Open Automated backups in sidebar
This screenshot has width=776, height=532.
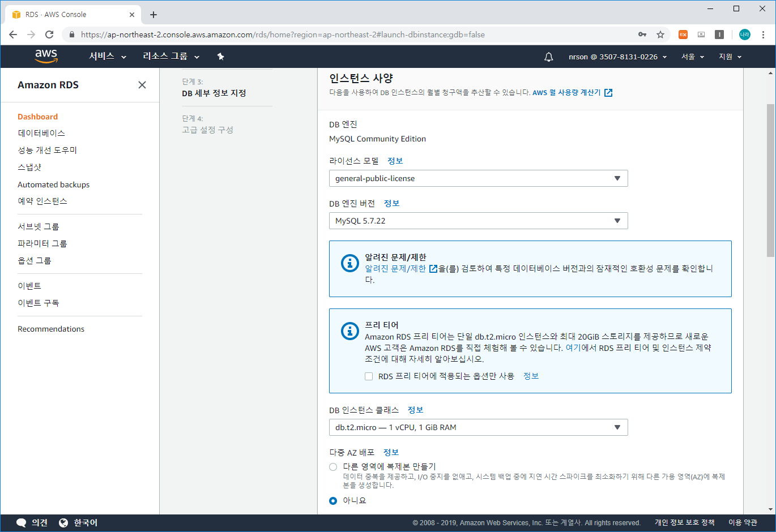[x=53, y=185]
